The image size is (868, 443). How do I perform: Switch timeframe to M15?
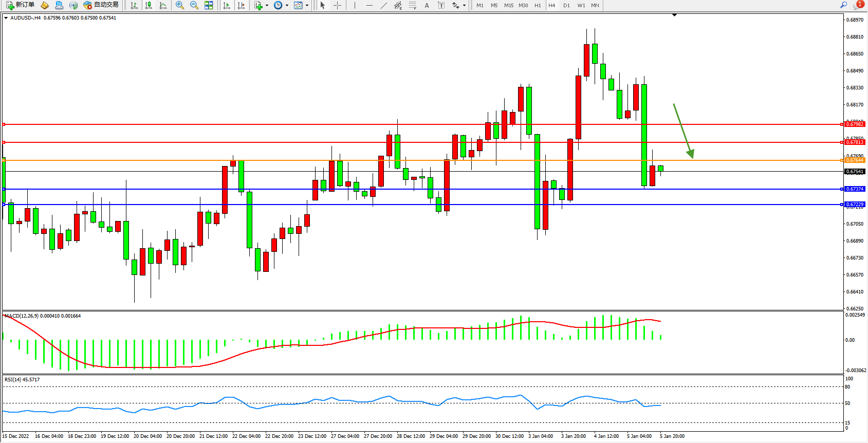509,5
